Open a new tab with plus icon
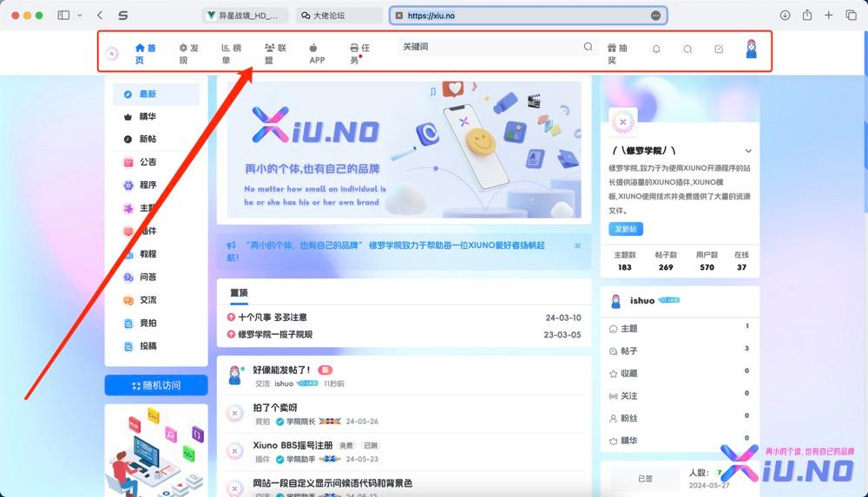The width and height of the screenshot is (868, 497). click(x=829, y=16)
